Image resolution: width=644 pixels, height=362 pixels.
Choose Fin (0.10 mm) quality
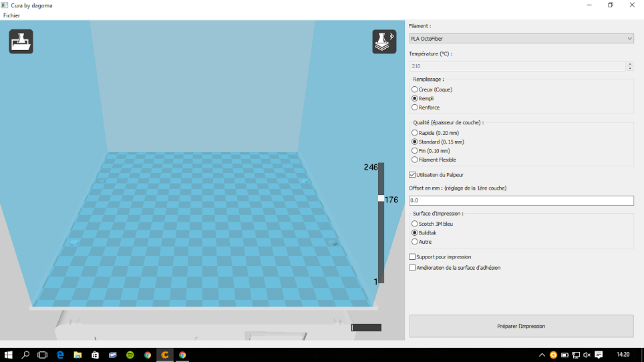coord(431,151)
